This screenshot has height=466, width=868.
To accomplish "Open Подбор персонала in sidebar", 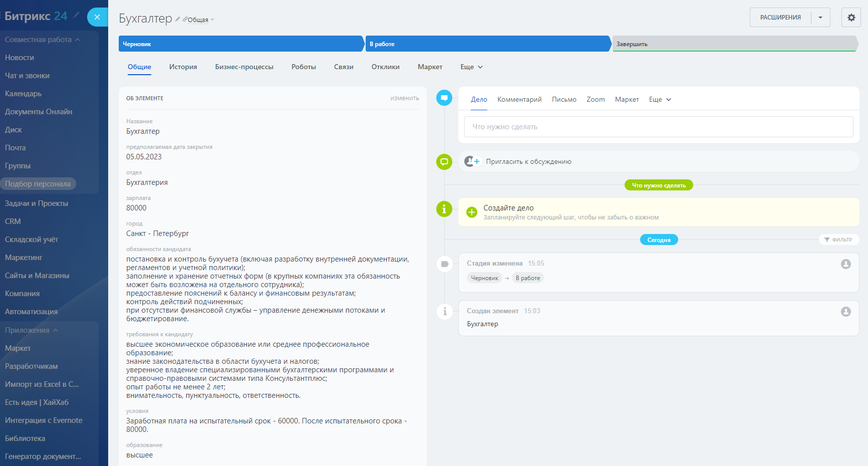I will pyautogui.click(x=38, y=184).
